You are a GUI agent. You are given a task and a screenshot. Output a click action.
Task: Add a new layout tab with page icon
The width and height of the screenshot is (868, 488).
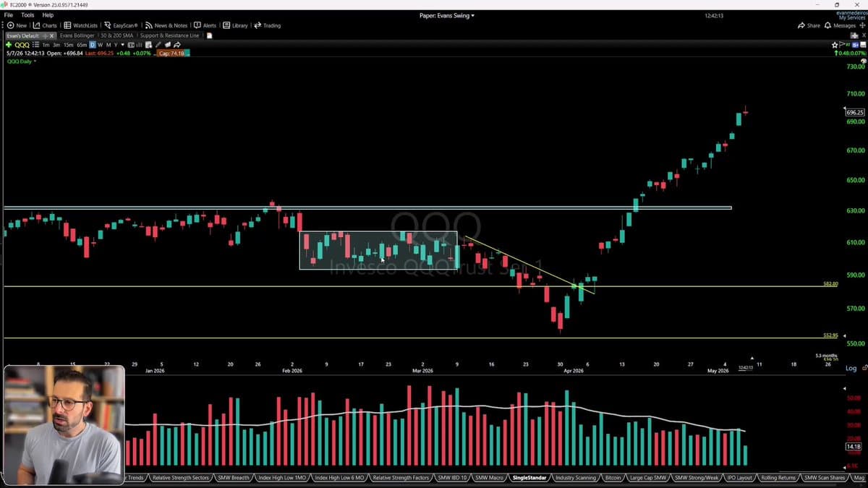pos(209,35)
